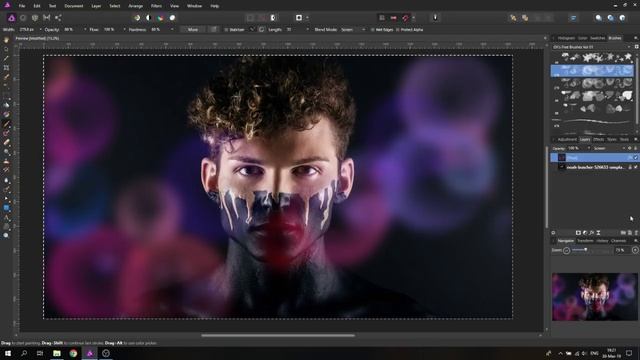Open the Width value dropdown arrow

40,30
